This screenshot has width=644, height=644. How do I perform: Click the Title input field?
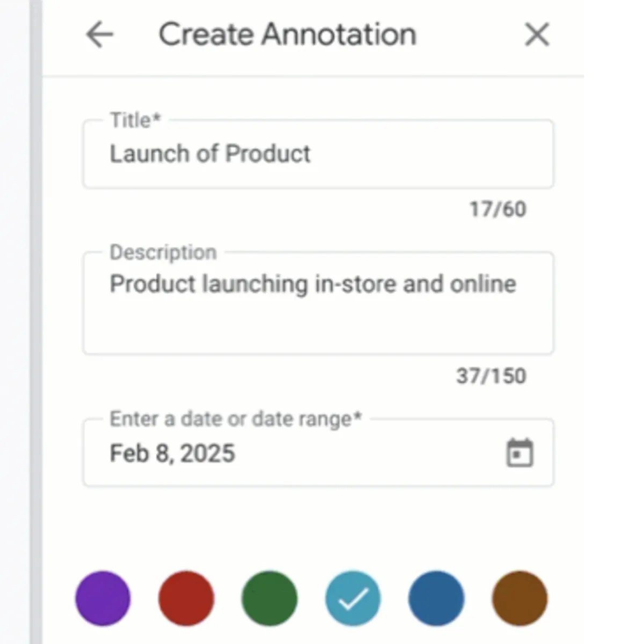tap(317, 155)
